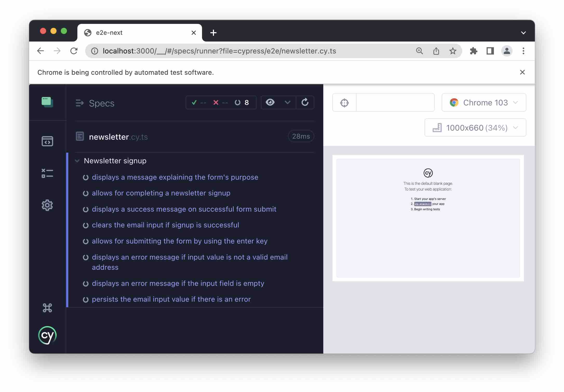This screenshot has height=392, width=564.
Task: Open the tab search chevron in Chrome
Action: (523, 33)
